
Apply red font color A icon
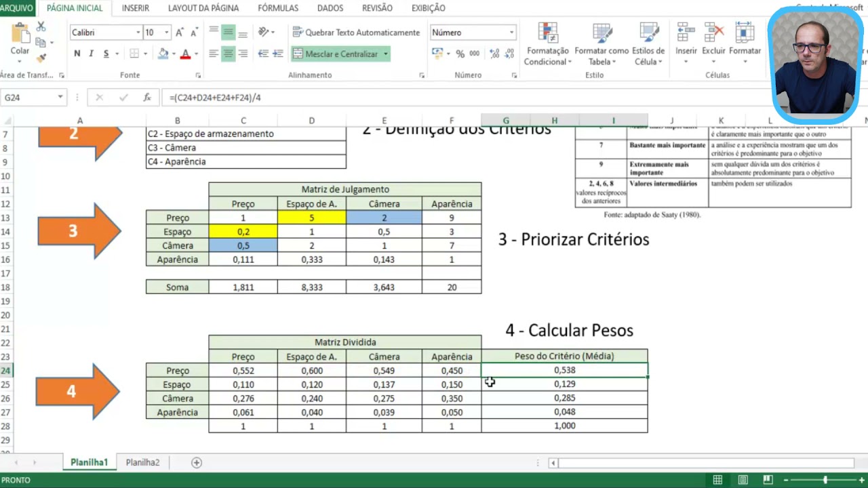185,54
